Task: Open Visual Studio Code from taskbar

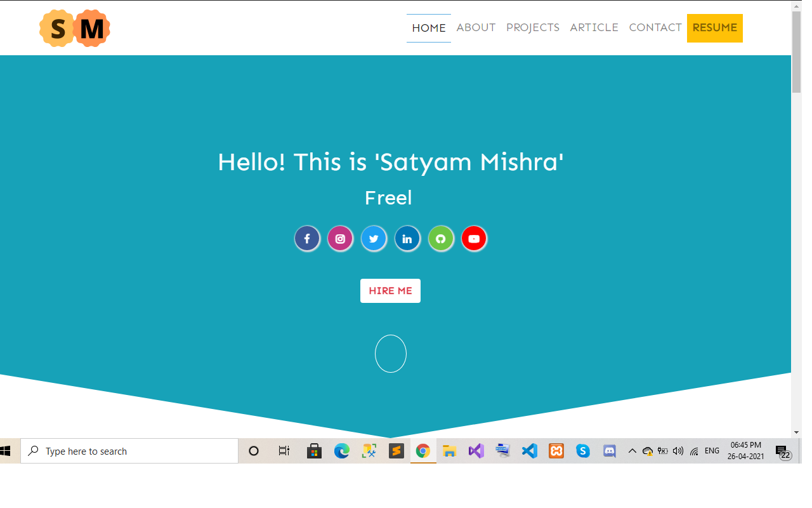Action: (530, 451)
